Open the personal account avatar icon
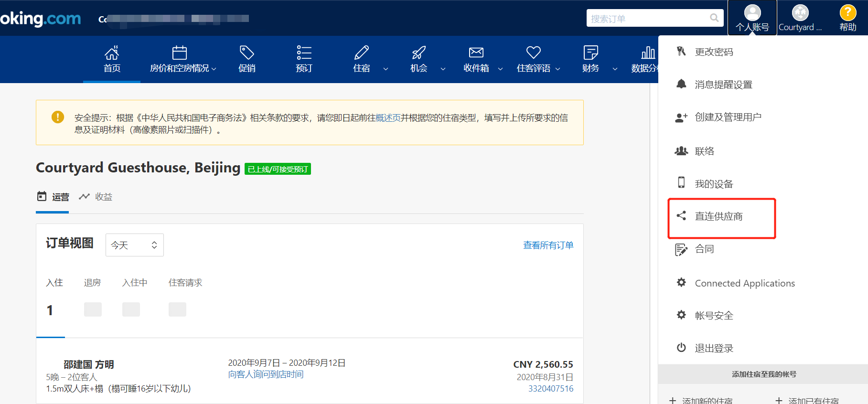The width and height of the screenshot is (868, 404). 752,13
